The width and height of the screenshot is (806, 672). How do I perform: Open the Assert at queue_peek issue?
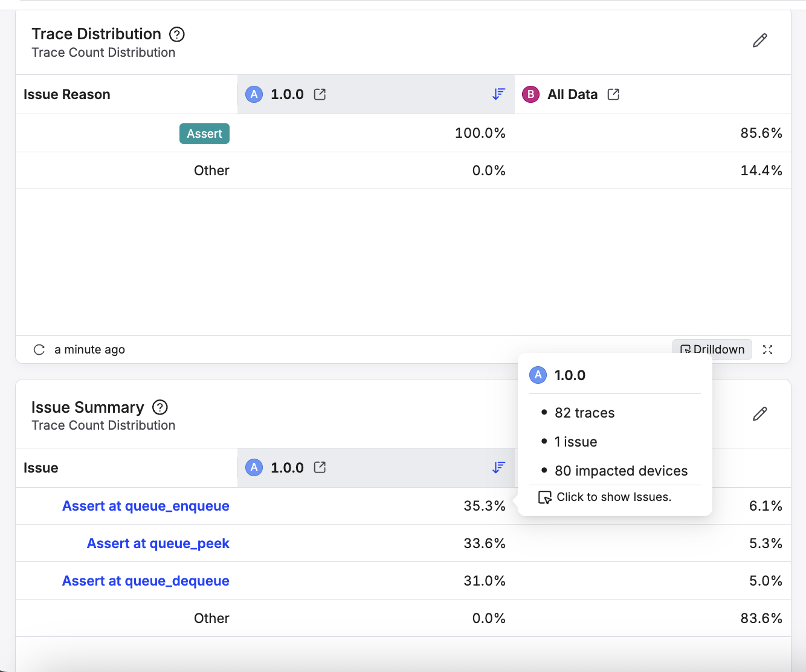point(158,543)
